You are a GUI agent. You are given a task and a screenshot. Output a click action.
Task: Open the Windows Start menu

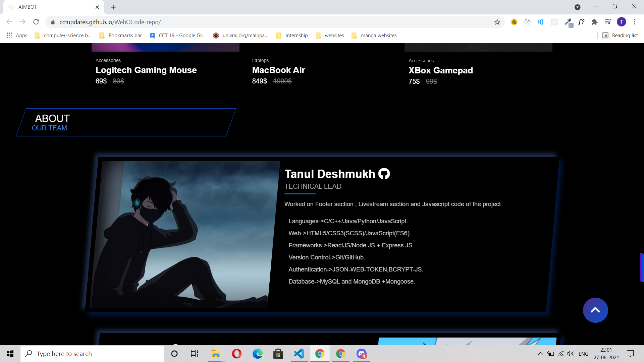(x=10, y=354)
